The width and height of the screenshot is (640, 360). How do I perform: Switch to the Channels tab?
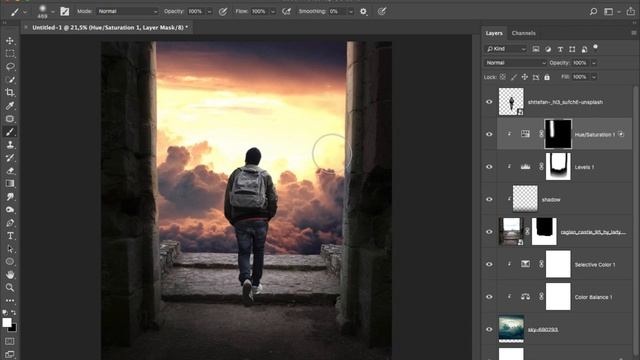tap(523, 33)
